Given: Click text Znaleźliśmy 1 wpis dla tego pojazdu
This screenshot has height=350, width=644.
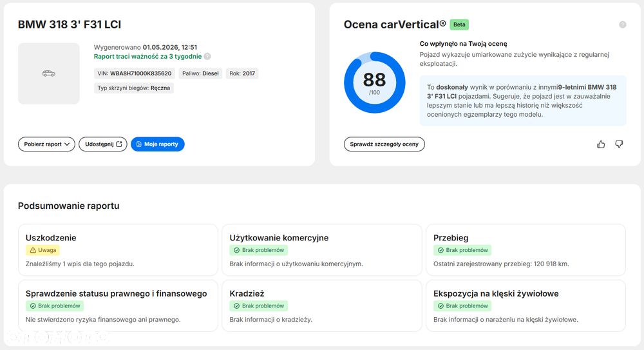Looking at the screenshot, I should pyautogui.click(x=80, y=264).
